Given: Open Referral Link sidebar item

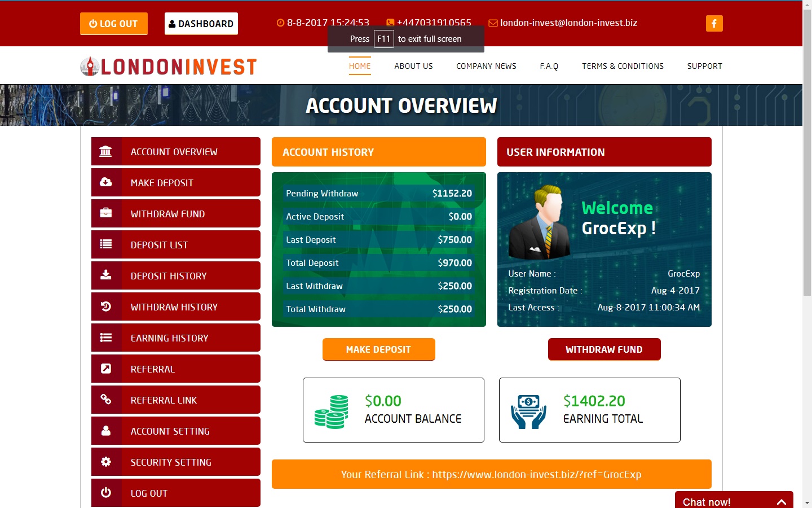Looking at the screenshot, I should click(176, 400).
